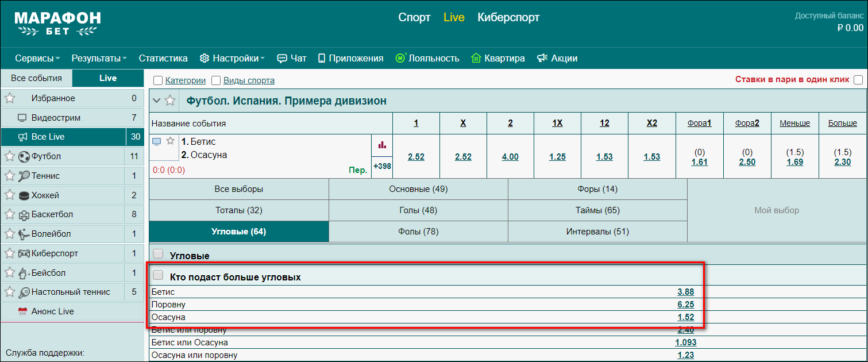Star the Бейсбол sport in sidebar
868x362 pixels.
point(10,273)
